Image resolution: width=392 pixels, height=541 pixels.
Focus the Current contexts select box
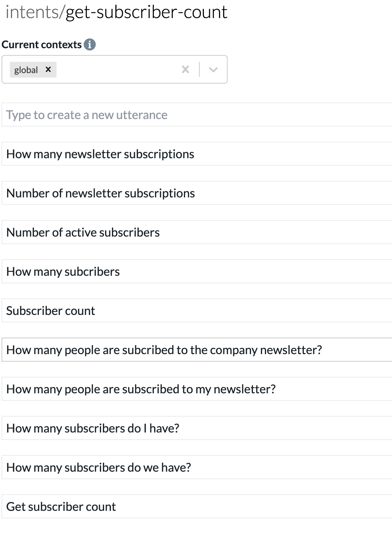115,69
